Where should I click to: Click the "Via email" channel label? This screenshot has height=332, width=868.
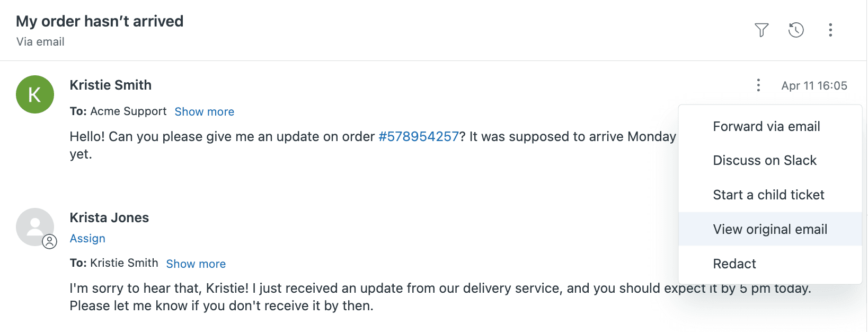(40, 41)
